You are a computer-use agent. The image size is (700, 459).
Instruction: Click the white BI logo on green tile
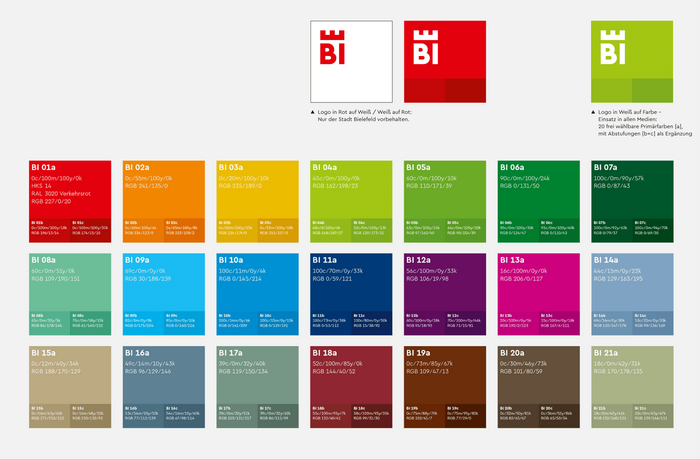[612, 47]
